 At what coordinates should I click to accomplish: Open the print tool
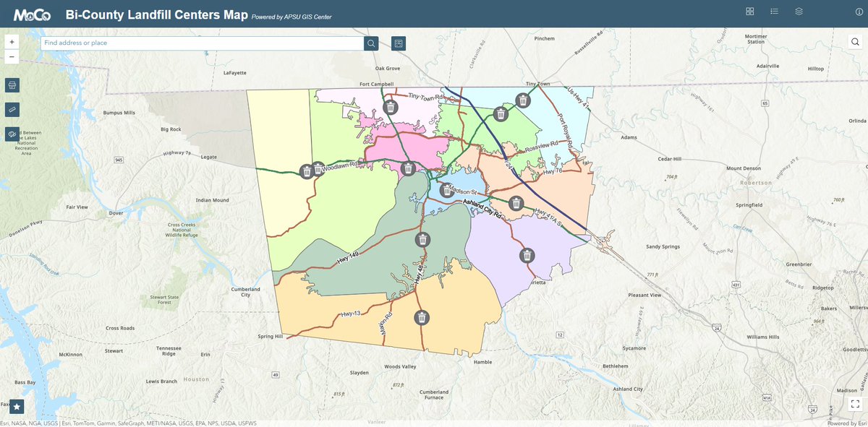(x=12, y=85)
